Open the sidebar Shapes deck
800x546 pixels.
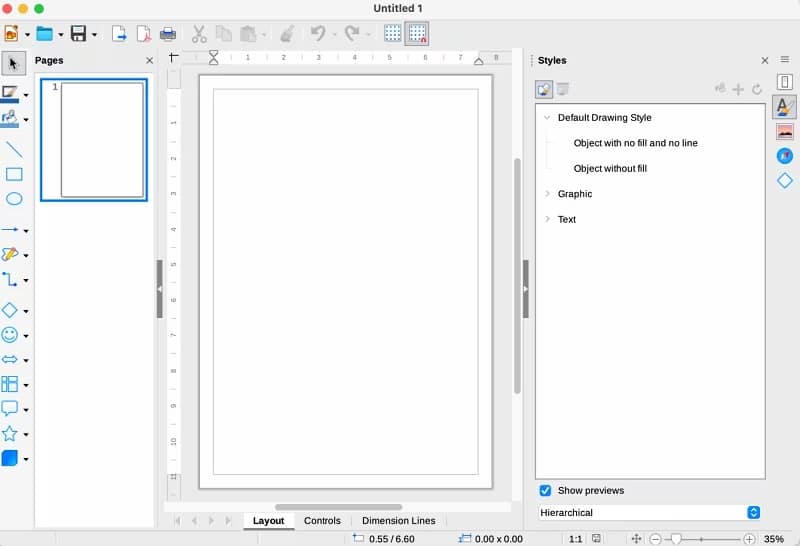(784, 180)
